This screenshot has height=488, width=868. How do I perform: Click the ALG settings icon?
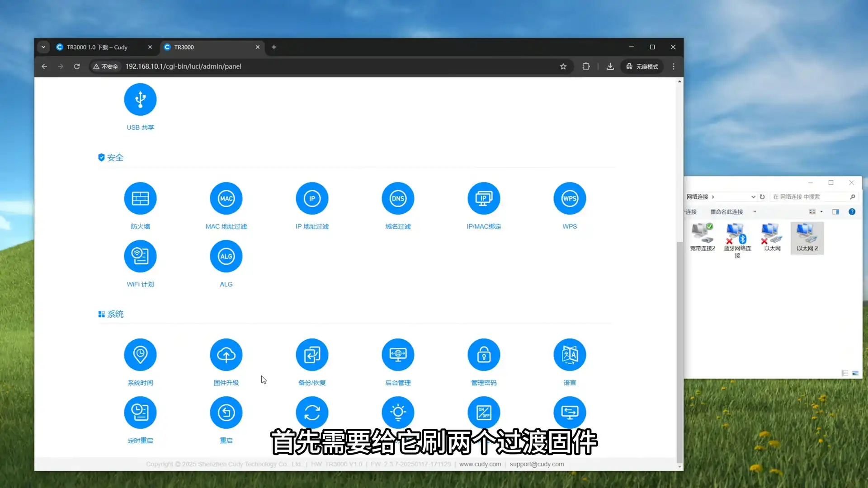pos(226,256)
